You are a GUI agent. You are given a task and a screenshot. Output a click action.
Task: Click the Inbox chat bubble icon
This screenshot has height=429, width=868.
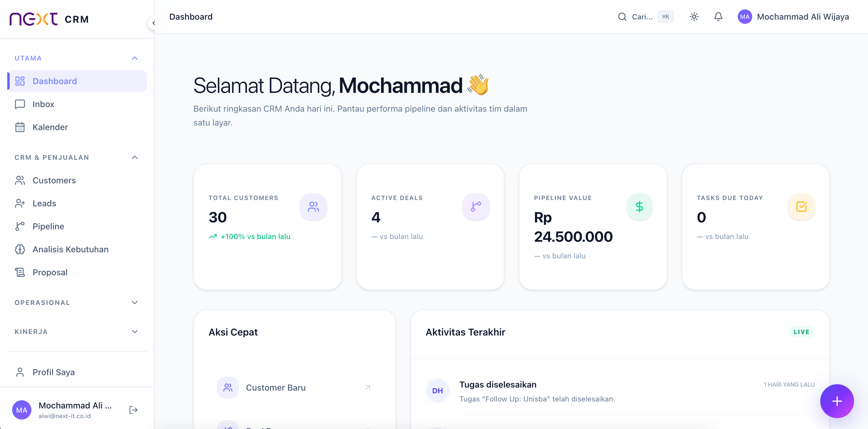20,104
